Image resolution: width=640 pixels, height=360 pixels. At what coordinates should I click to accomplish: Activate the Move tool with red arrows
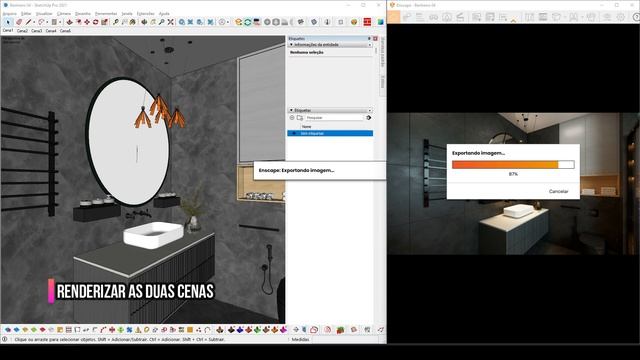(x=87, y=22)
